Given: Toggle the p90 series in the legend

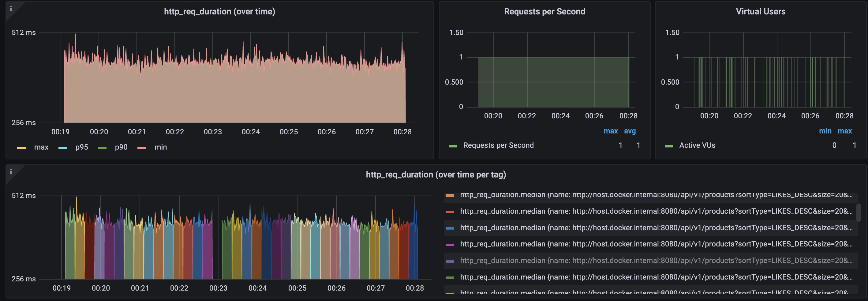Looking at the screenshot, I should point(121,147).
